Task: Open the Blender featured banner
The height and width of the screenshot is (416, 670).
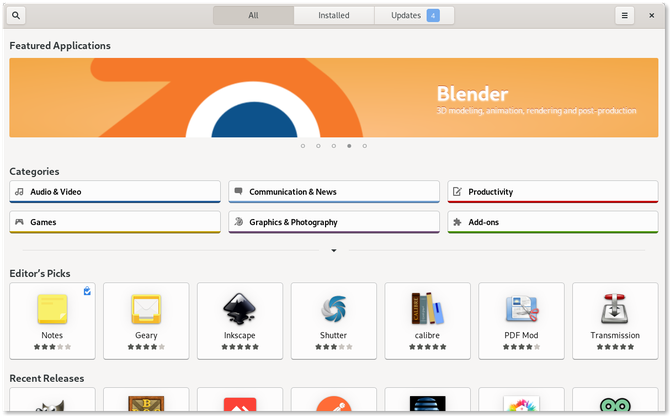Action: point(334,98)
